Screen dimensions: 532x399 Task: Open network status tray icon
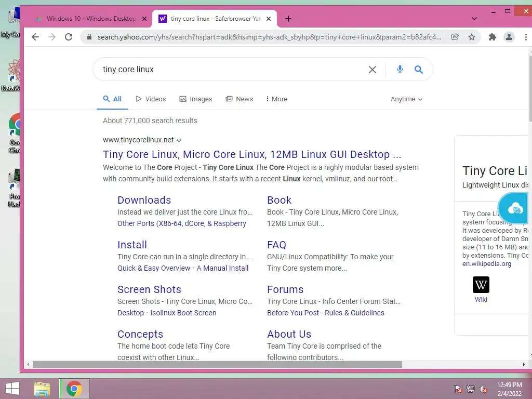pos(471,389)
